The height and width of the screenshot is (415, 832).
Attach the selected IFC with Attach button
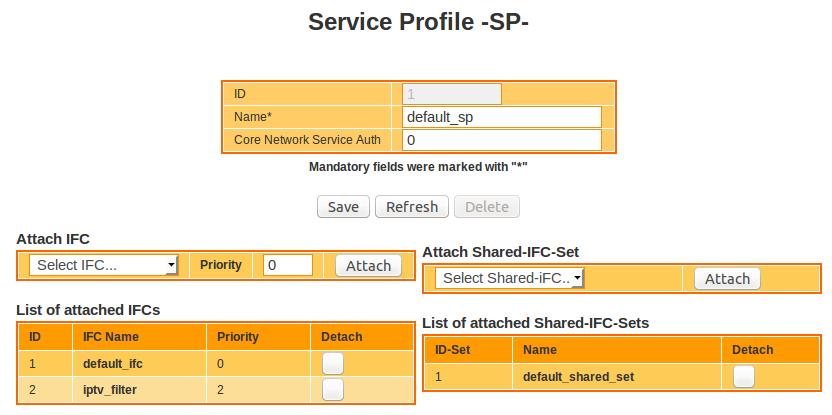pos(368,266)
